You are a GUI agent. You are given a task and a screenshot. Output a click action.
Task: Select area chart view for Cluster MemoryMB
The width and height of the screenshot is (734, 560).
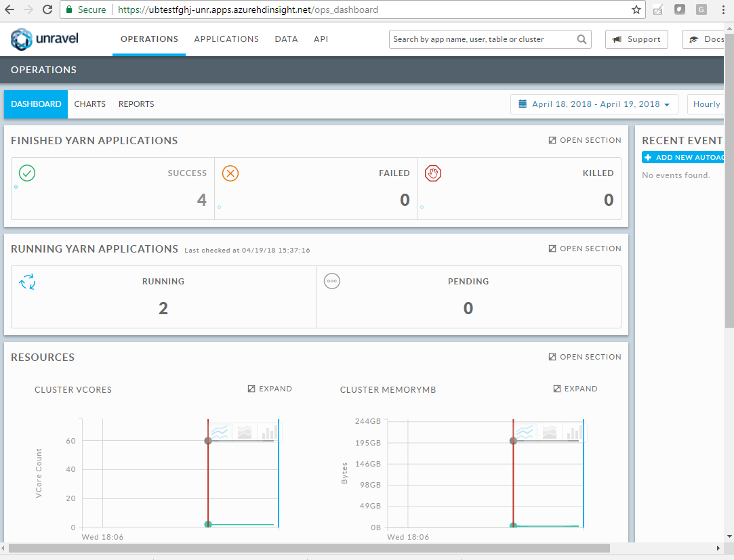[550, 432]
